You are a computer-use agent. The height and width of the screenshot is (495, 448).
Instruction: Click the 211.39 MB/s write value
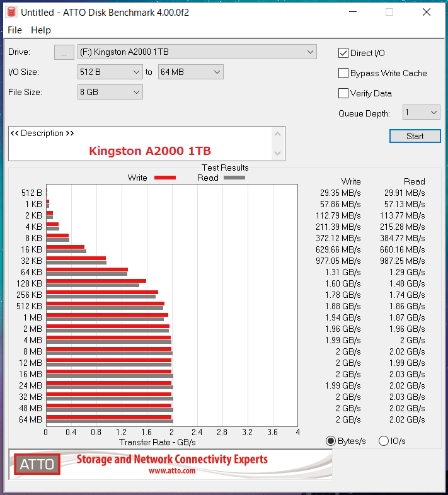tap(338, 227)
